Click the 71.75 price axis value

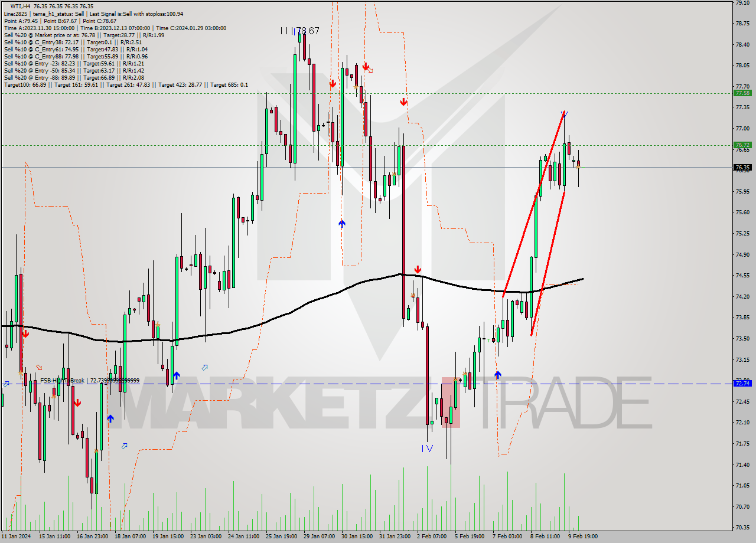742,444
